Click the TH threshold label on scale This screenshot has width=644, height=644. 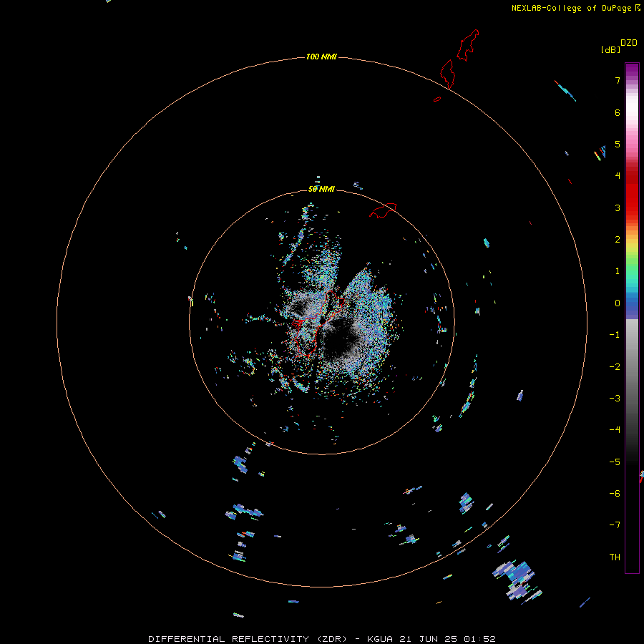[615, 557]
